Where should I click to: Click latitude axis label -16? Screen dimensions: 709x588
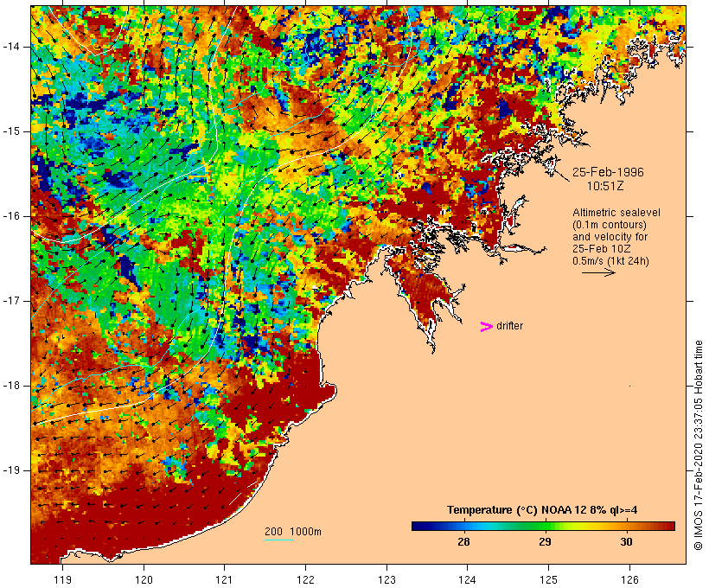pyautogui.click(x=11, y=216)
